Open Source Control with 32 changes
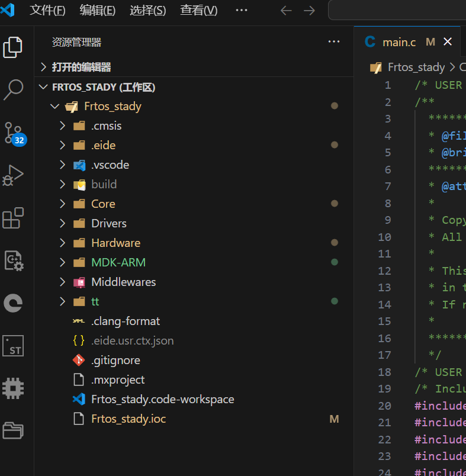This screenshot has width=466, height=476. click(x=15, y=134)
